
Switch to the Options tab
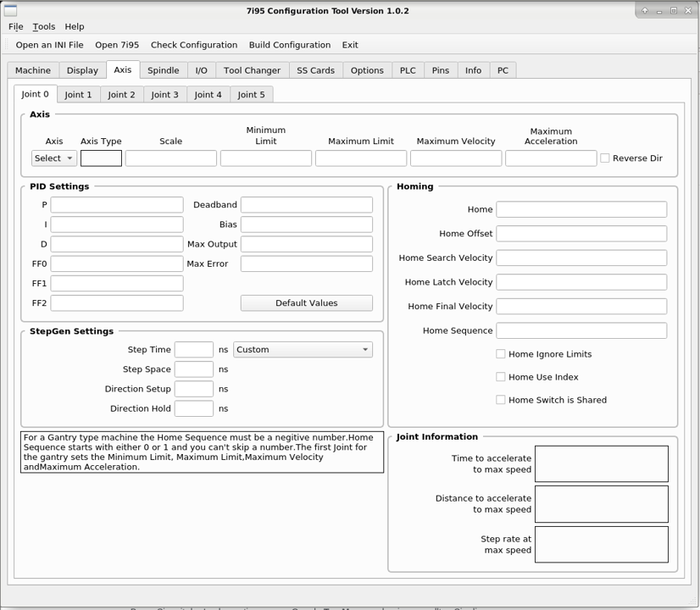[367, 70]
